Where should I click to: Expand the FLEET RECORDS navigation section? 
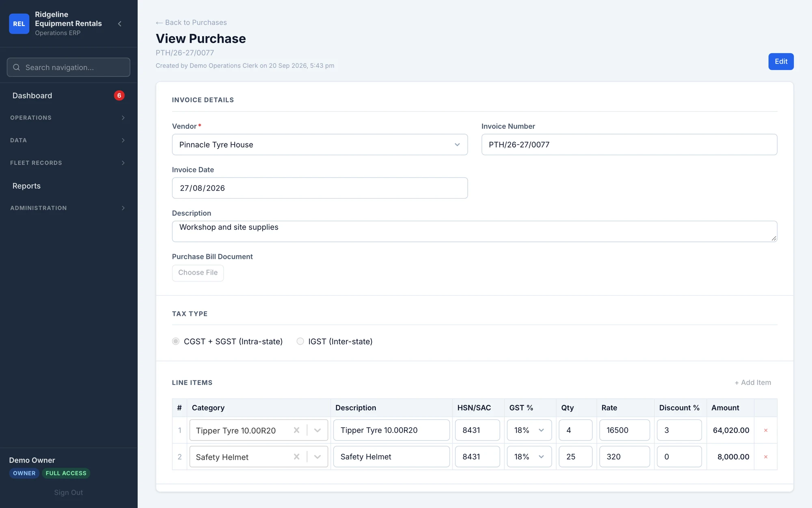(x=68, y=163)
